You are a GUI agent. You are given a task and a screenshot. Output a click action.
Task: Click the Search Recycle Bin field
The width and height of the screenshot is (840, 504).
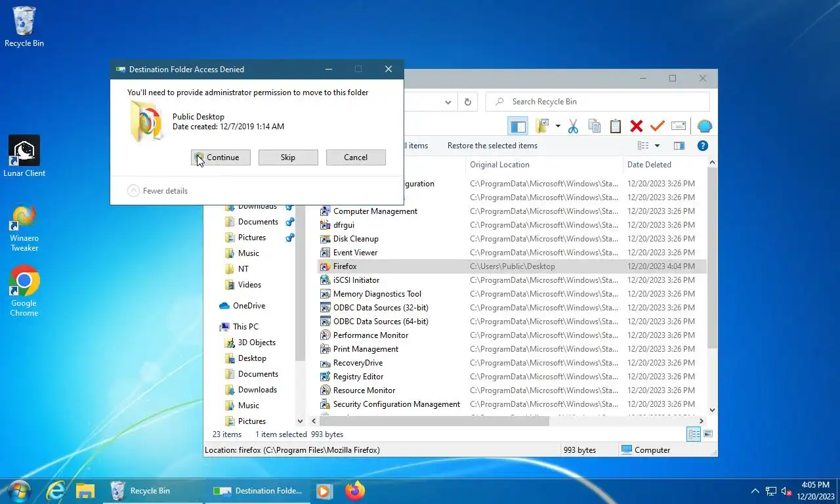(598, 102)
